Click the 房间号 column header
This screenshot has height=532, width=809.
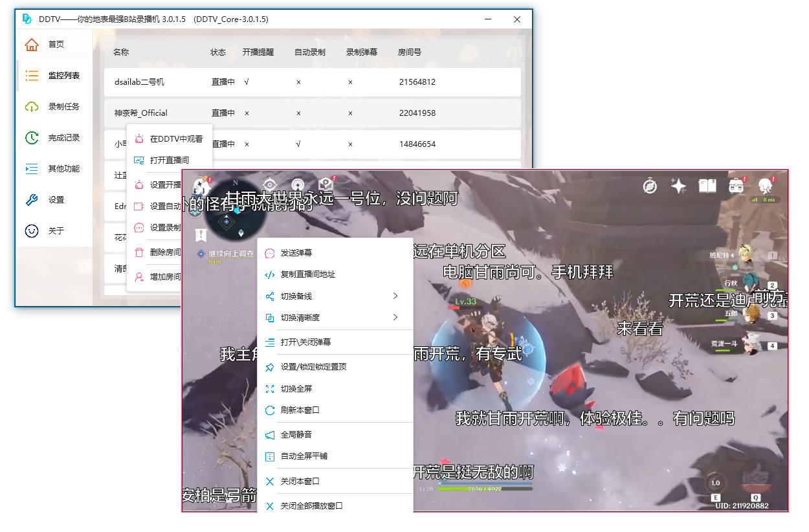(x=410, y=52)
